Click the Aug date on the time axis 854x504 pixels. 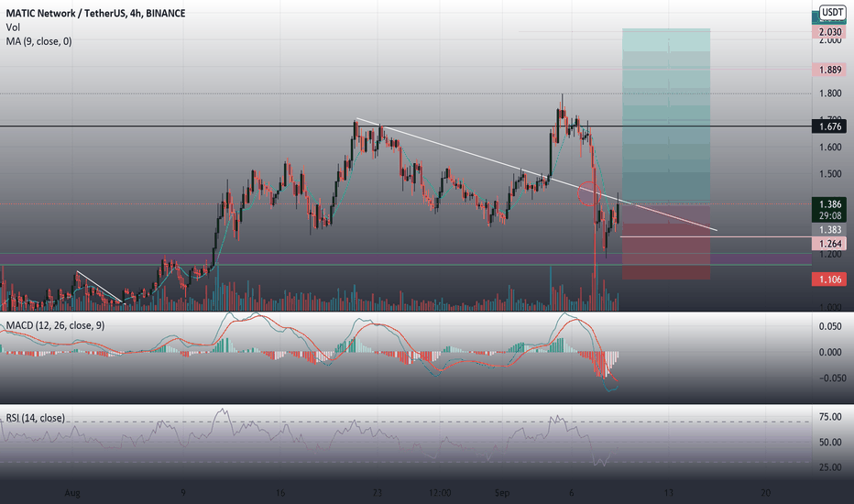coord(72,493)
